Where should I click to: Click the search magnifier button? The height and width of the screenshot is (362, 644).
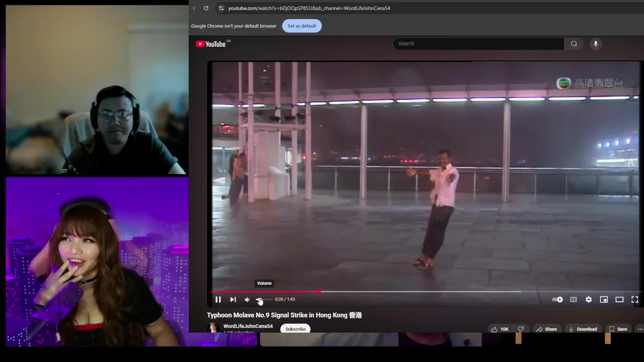[574, 44]
